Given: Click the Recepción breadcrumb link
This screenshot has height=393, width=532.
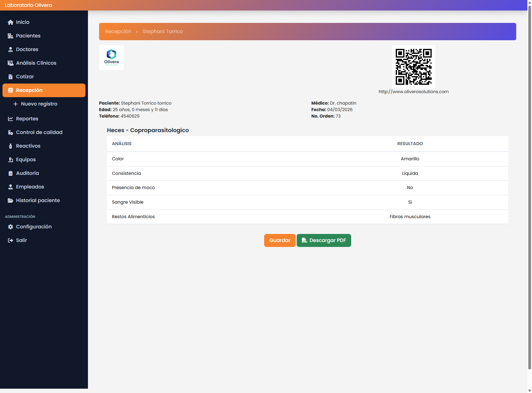Looking at the screenshot, I should click(118, 32).
